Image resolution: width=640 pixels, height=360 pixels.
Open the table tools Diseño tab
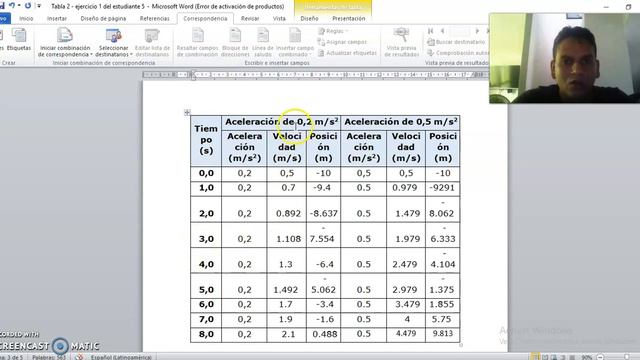click(x=309, y=18)
